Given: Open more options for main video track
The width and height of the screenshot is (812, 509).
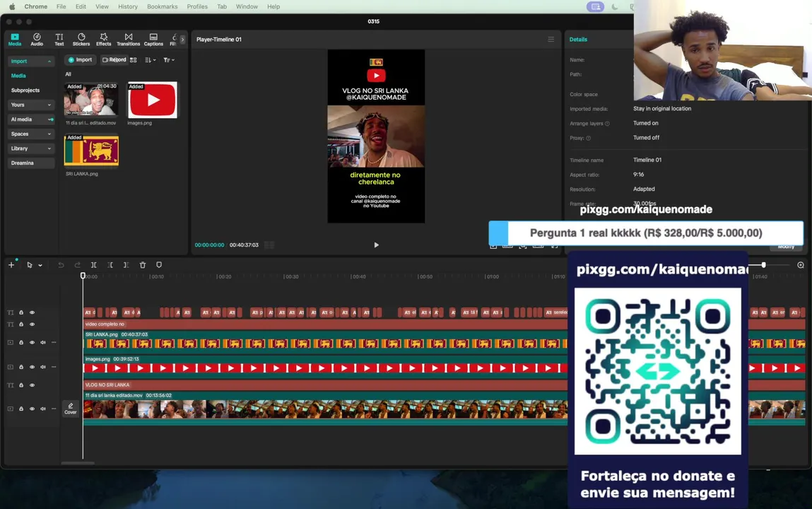Looking at the screenshot, I should tap(54, 409).
